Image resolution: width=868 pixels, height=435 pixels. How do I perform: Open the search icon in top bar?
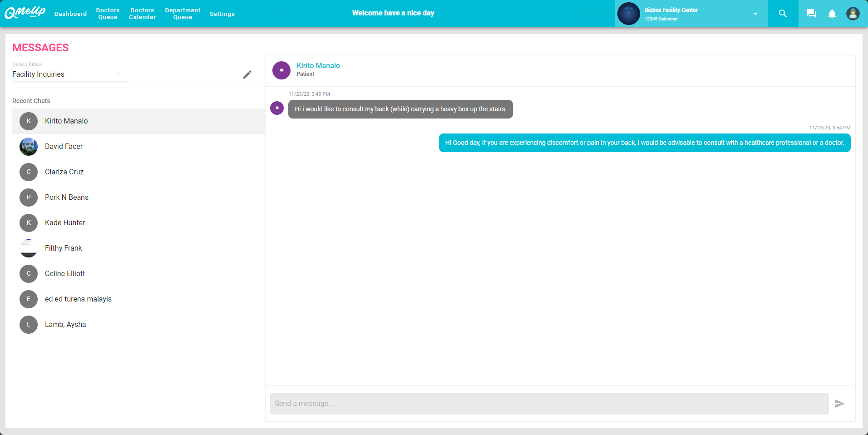(782, 13)
